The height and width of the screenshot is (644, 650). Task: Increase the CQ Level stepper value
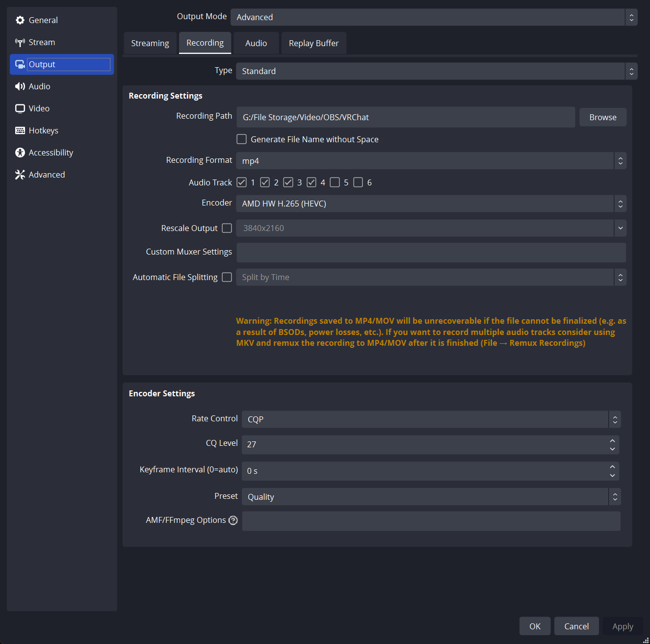(x=612, y=440)
